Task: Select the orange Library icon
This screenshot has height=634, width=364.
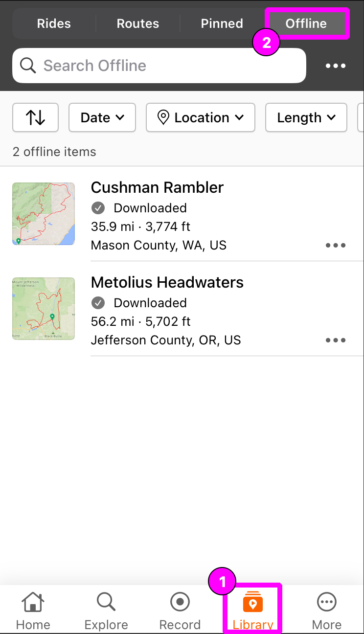Action: 253,602
